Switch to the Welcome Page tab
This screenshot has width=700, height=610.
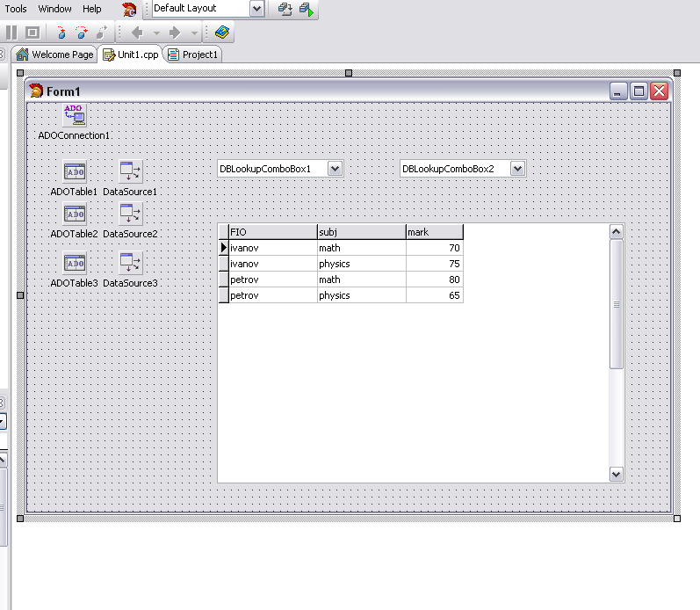54,54
